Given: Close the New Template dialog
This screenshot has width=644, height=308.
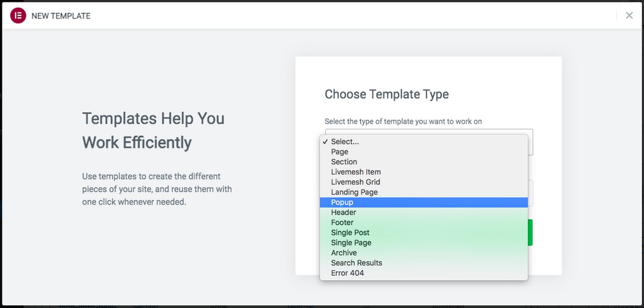Looking at the screenshot, I should [629, 15].
